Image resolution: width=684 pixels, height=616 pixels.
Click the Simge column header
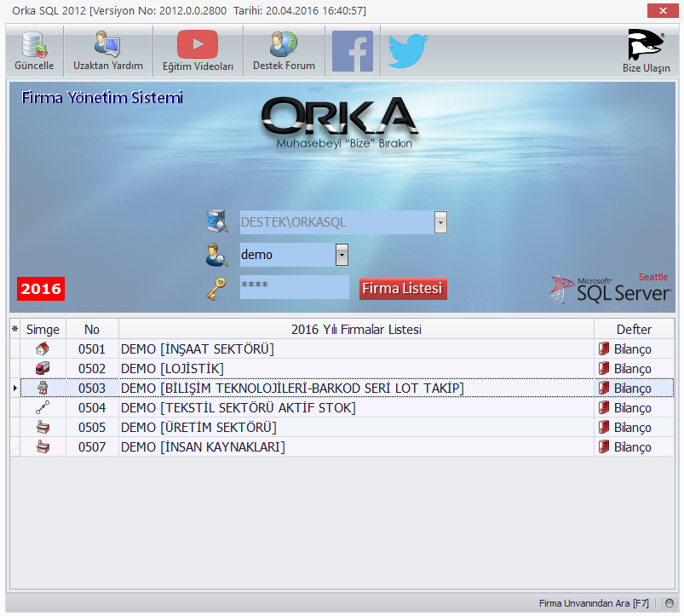43,329
